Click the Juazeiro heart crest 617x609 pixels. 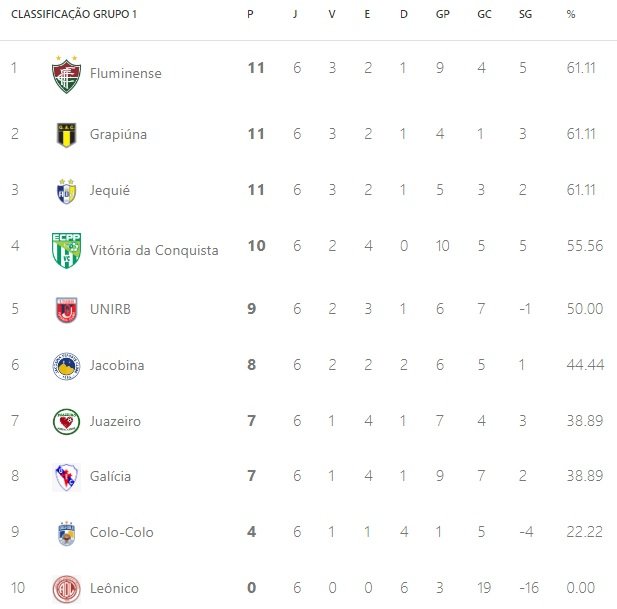(x=66, y=422)
